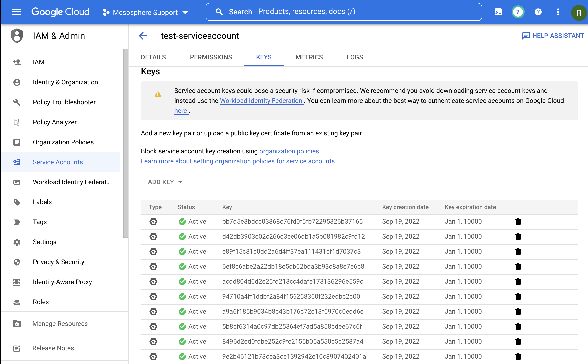Switch to the DETAILS tab
The height and width of the screenshot is (364, 588).
point(153,57)
